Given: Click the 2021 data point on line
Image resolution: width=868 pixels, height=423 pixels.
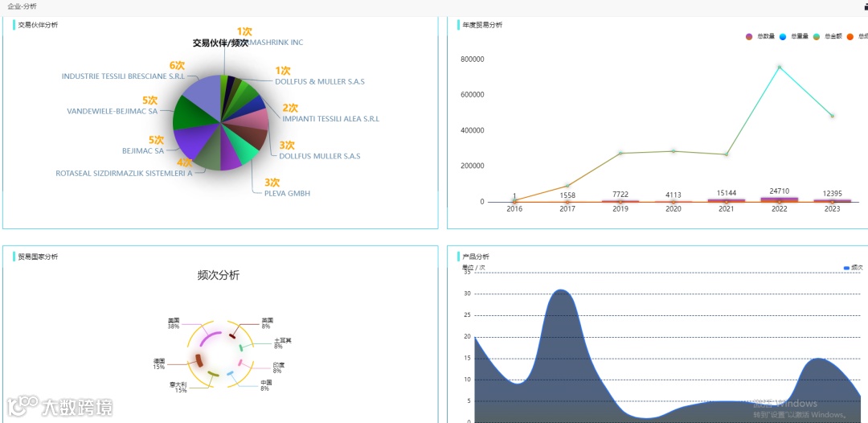Looking at the screenshot, I should pyautogui.click(x=727, y=154).
